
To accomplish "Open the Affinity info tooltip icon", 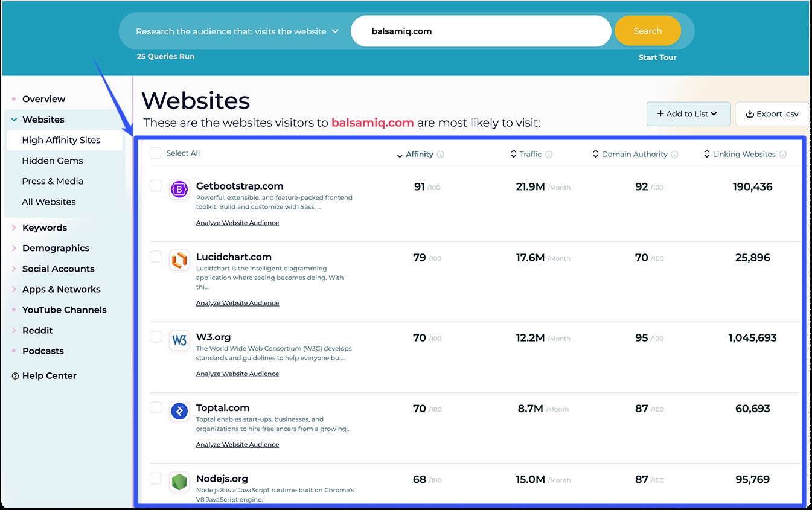I will [x=441, y=154].
